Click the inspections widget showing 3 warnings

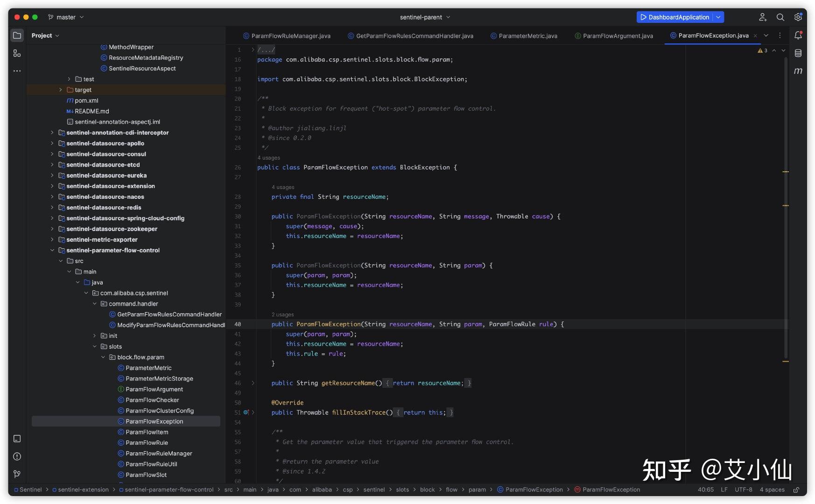click(763, 50)
